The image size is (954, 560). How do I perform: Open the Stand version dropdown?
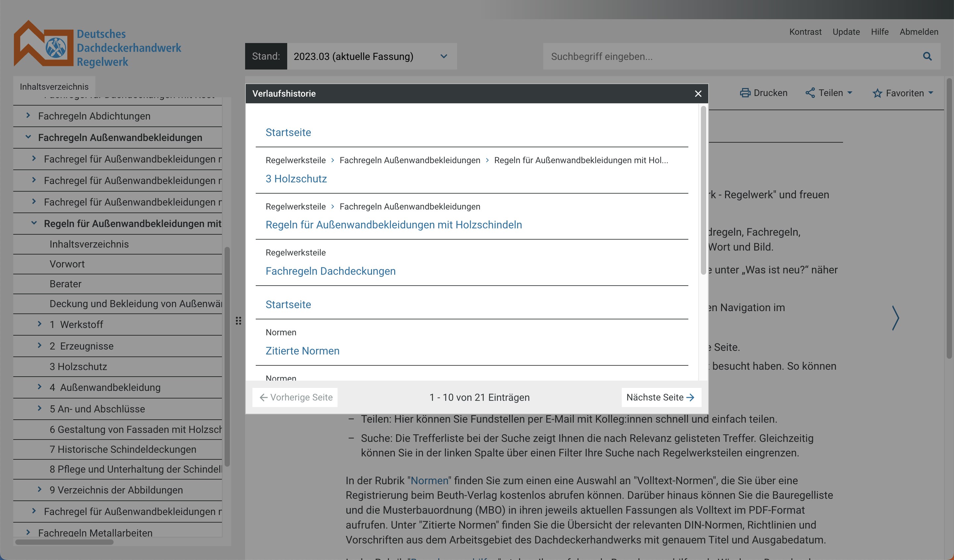(x=371, y=56)
